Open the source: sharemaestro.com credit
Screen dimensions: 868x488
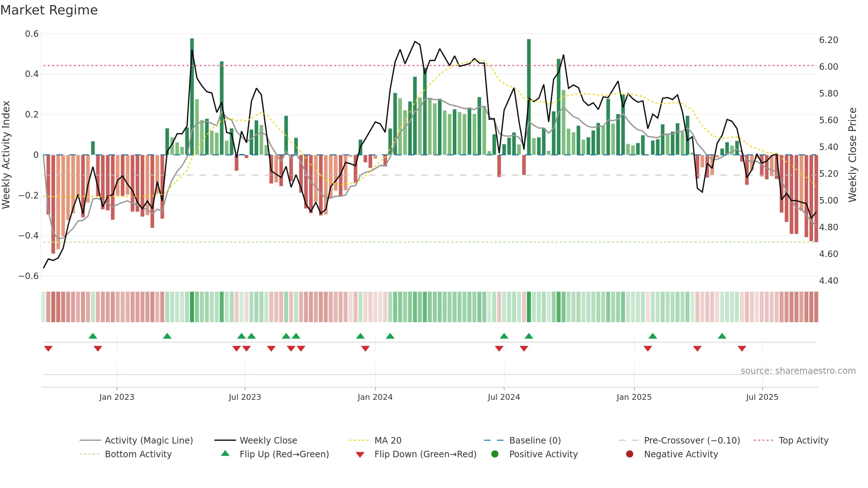[x=798, y=371]
